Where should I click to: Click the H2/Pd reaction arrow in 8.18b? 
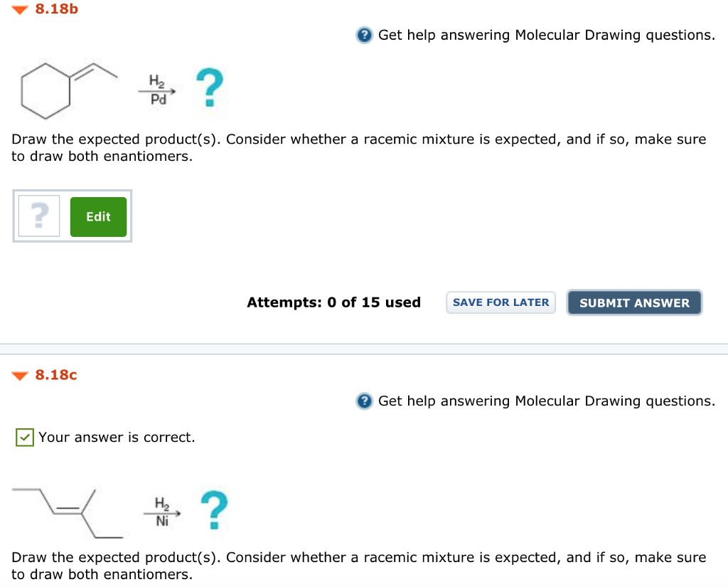click(158, 90)
